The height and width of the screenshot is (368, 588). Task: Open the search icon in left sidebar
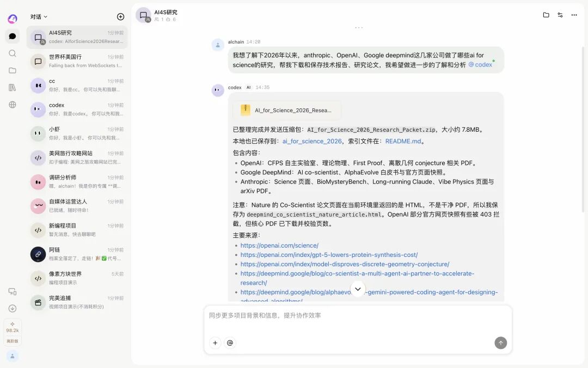tap(13, 53)
